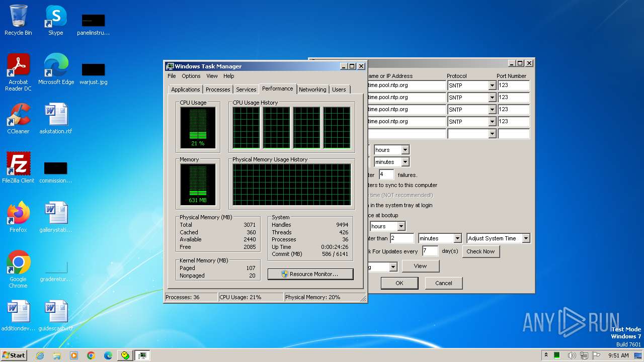Open Google Chrome desktop shortcut
The width and height of the screenshot is (644, 362).
[18, 269]
